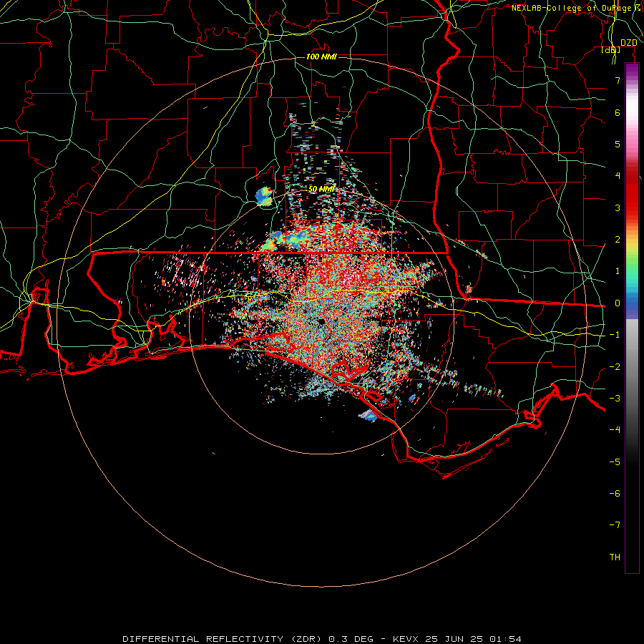Click the 100 NMI range ring label
The height and width of the screenshot is (644, 644).
coord(321,57)
